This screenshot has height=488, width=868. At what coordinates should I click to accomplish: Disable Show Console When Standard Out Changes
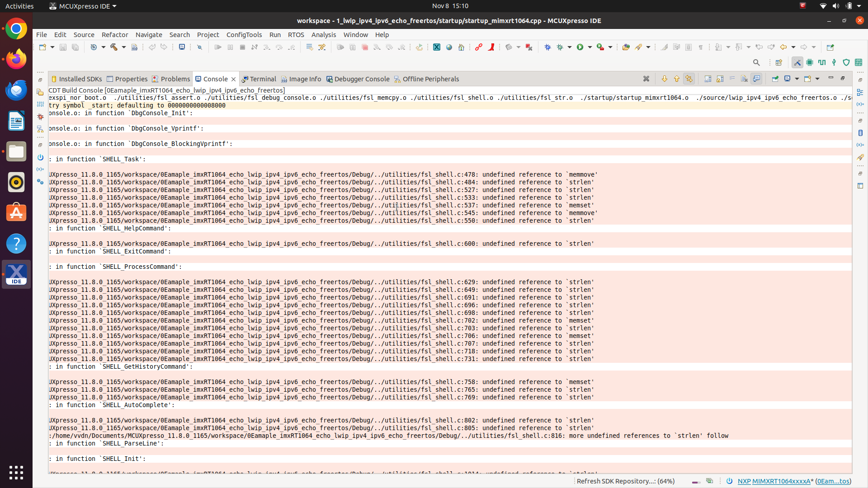point(757,78)
